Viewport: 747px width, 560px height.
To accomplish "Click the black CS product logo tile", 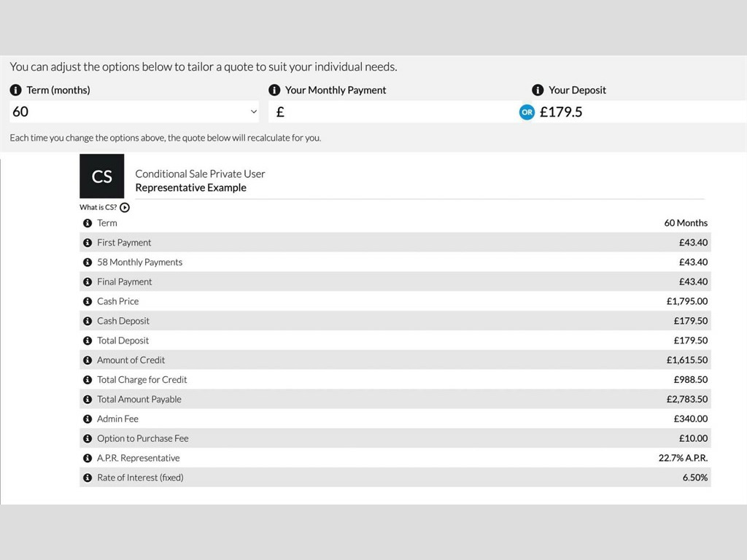I will tap(102, 176).
